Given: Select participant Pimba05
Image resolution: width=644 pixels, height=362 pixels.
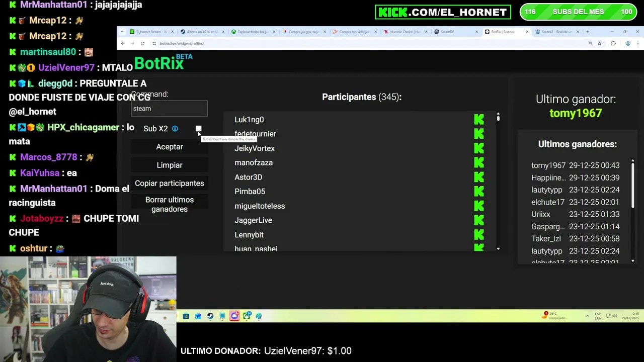Looking at the screenshot, I should pyautogui.click(x=250, y=192).
